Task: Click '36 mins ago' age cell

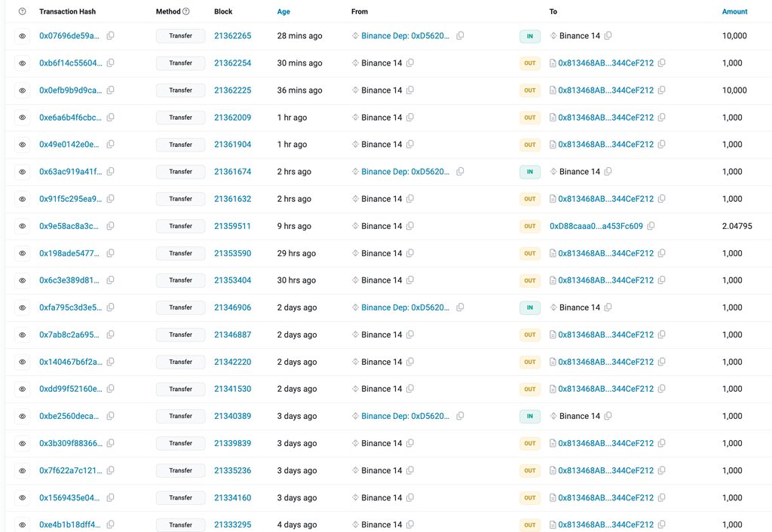Action: 300,90
